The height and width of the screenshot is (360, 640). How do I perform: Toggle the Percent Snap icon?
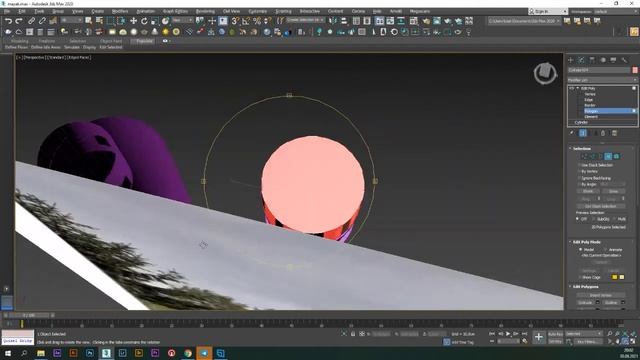[x=257, y=21]
